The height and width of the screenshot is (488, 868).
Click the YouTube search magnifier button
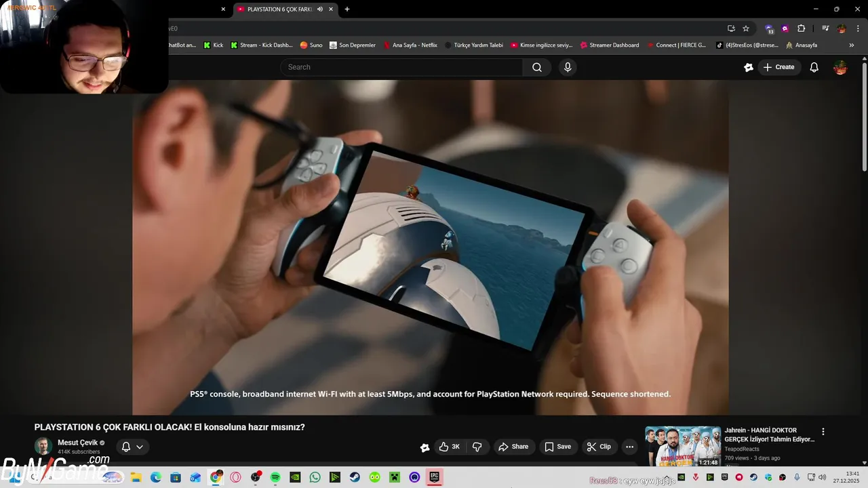536,67
